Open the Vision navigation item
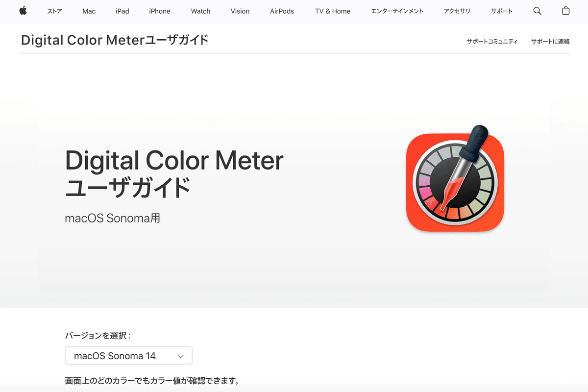Screen dimensions: 588x392 pyautogui.click(x=240, y=11)
